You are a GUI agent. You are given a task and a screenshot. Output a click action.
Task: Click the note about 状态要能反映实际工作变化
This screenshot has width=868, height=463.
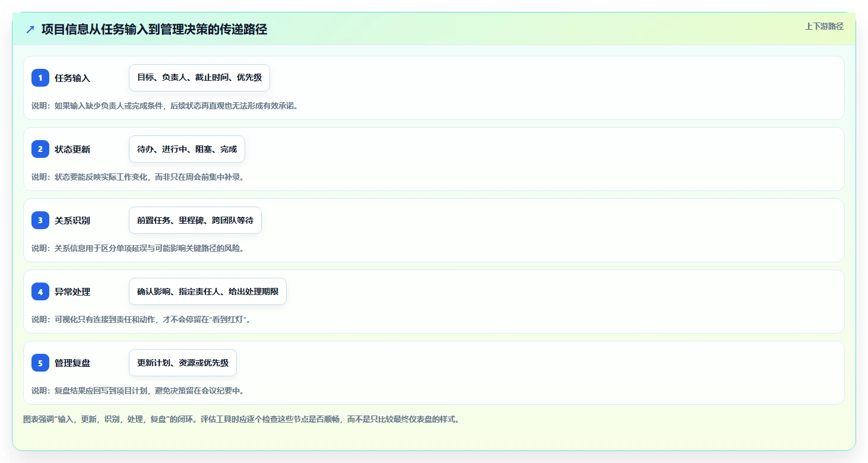click(x=138, y=177)
